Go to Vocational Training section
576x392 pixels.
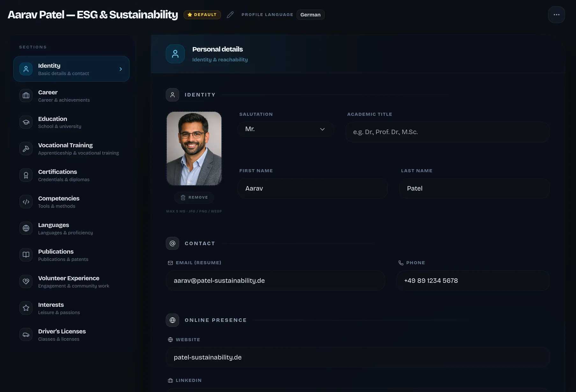pyautogui.click(x=71, y=149)
